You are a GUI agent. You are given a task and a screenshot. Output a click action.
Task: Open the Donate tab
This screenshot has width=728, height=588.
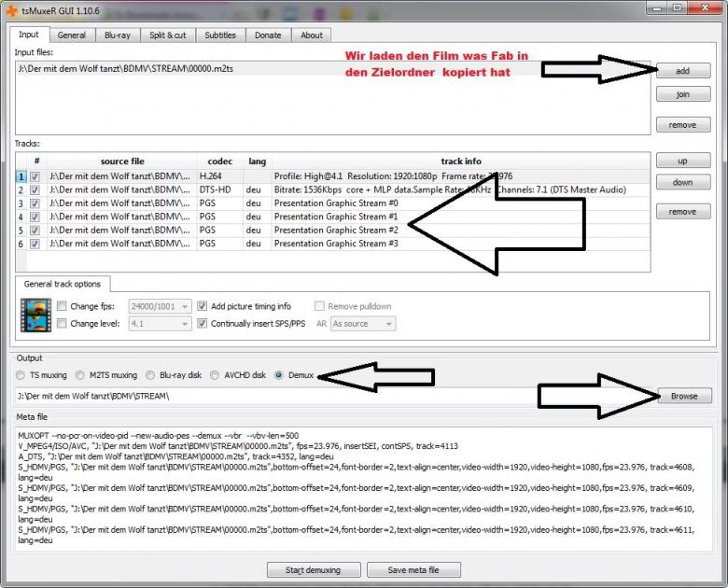(x=268, y=35)
